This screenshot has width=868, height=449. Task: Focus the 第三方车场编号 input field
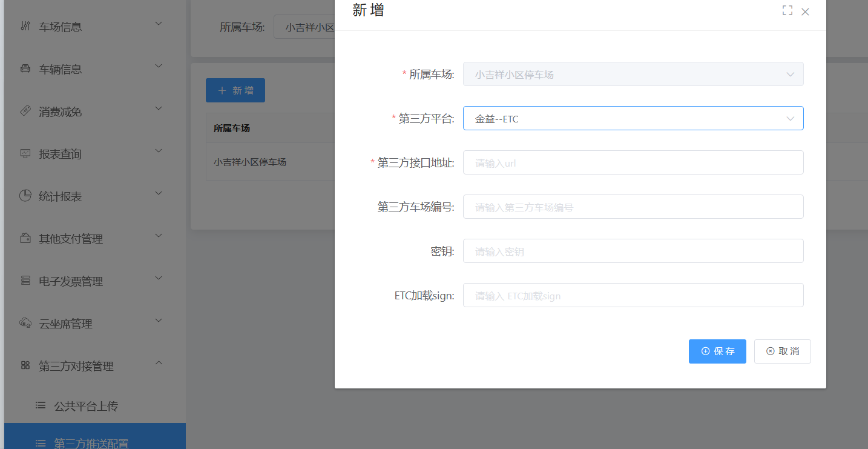[x=633, y=207]
